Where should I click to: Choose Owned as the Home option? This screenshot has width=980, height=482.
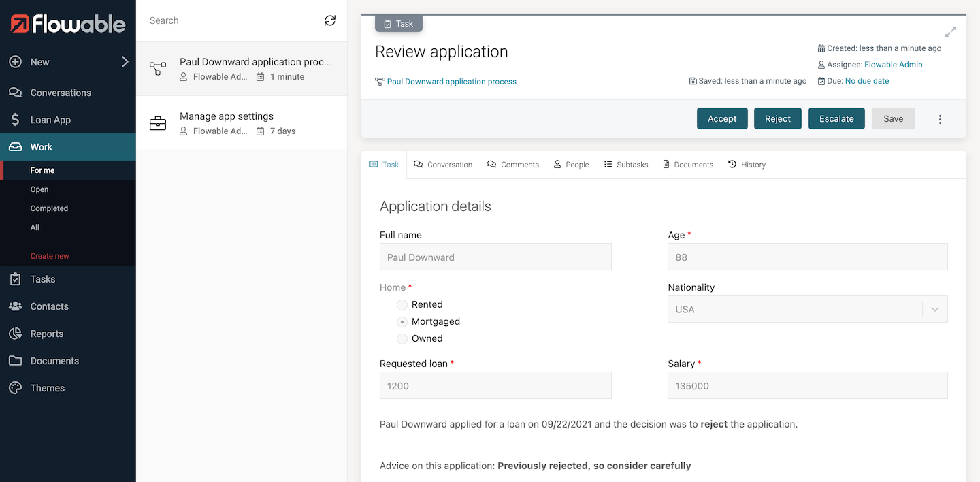coord(402,338)
